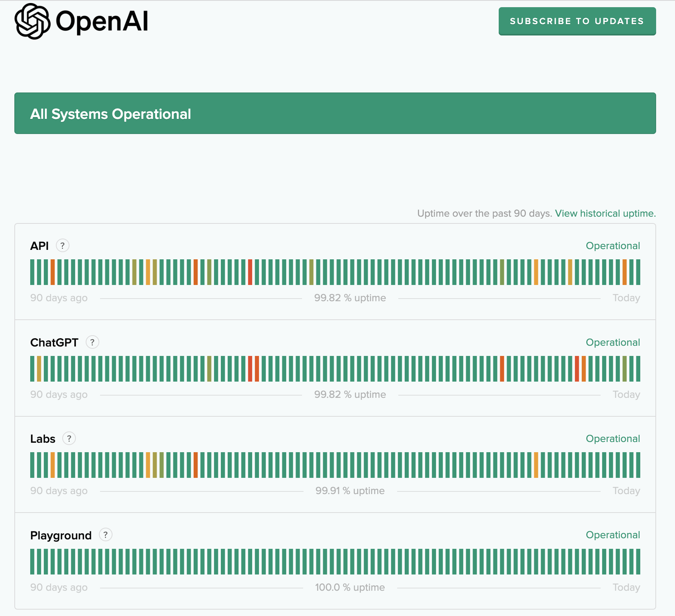675x616 pixels.
Task: Click the question mark icon next to API
Action: tap(63, 246)
